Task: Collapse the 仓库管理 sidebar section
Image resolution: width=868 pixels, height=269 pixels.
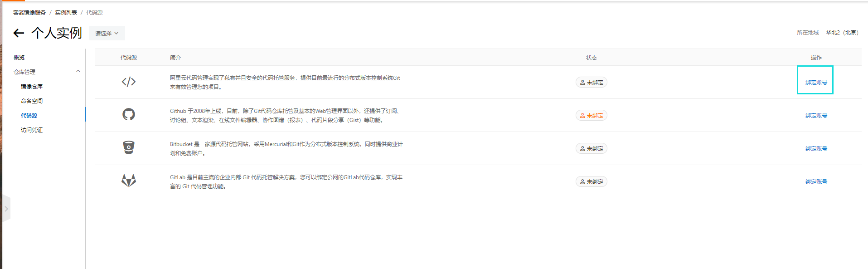Action: click(78, 72)
